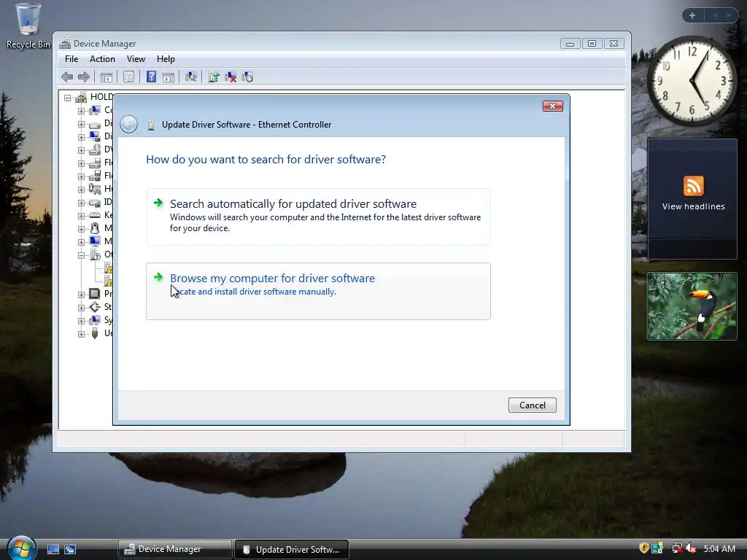The width and height of the screenshot is (747, 560).
Task: Open the Recycle Bin desktop icon
Action: tap(28, 26)
